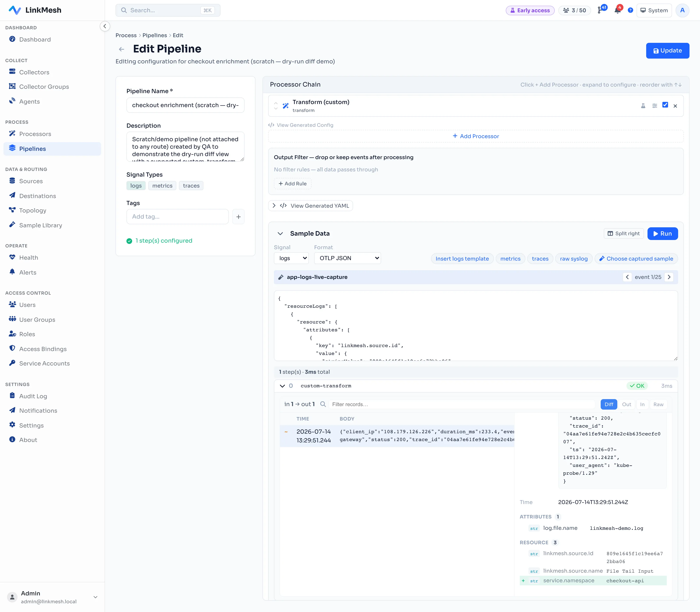Toggle the logs signal type
Viewport: 700px width, 612px height.
pyautogui.click(x=136, y=185)
